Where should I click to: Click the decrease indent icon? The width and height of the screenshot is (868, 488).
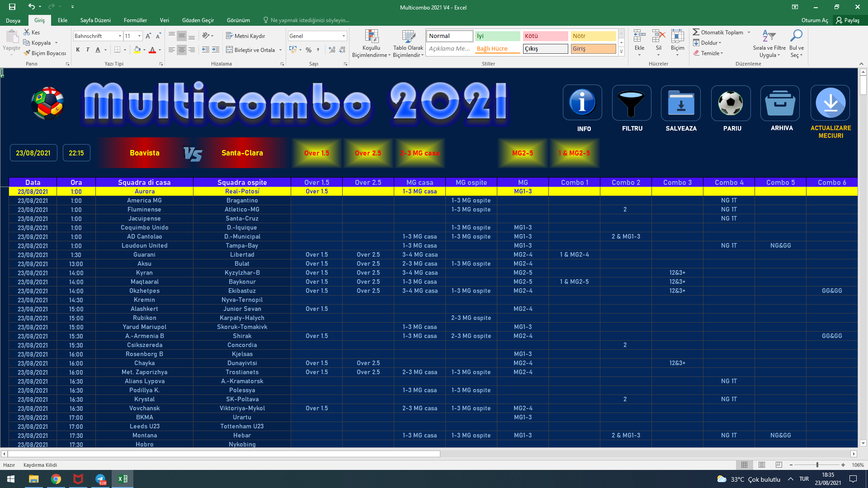(206, 50)
